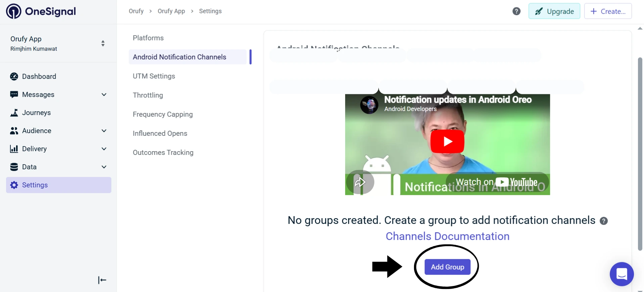Click the Settings breadcrumb
Viewport: 644px width, 292px height.
pyautogui.click(x=210, y=11)
